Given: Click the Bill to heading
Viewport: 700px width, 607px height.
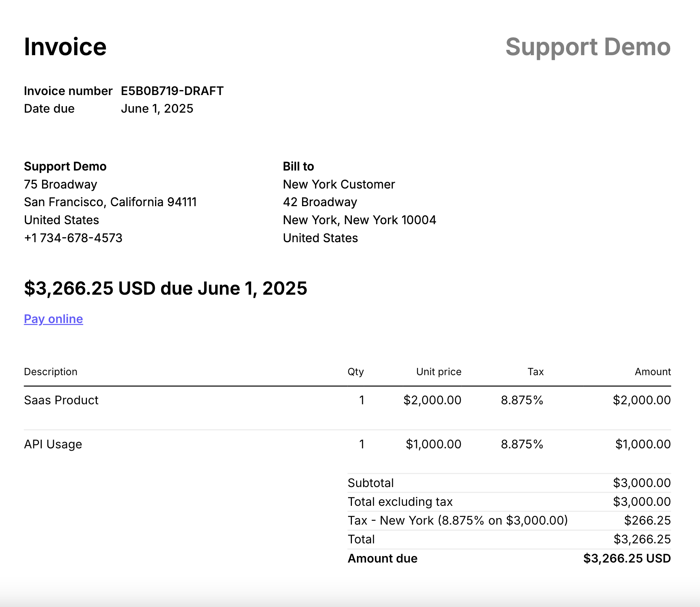Looking at the screenshot, I should point(298,166).
